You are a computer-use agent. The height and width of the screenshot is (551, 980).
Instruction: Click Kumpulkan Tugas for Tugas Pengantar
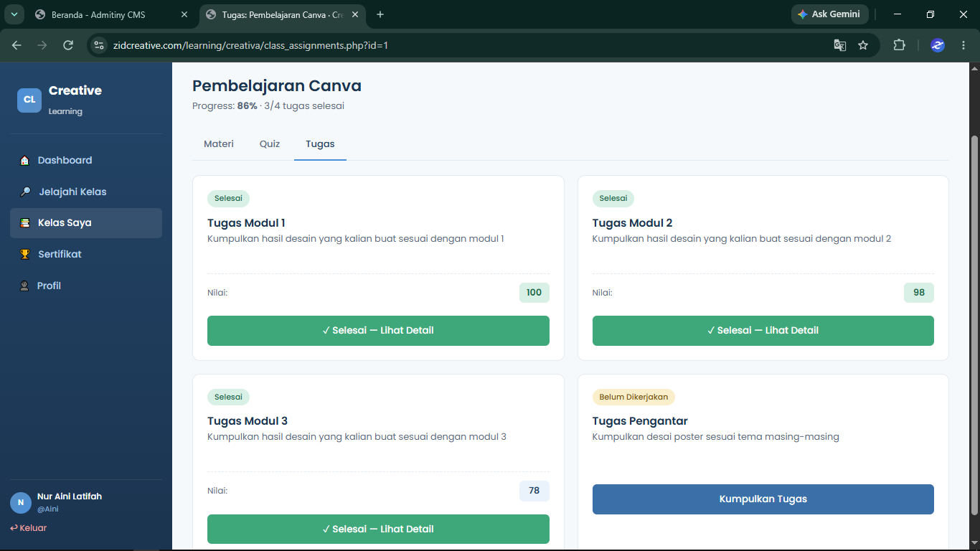point(763,499)
